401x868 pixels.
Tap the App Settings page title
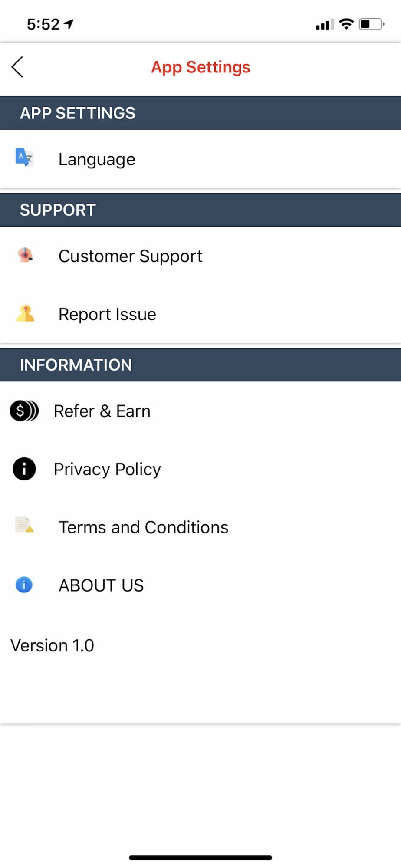200,67
